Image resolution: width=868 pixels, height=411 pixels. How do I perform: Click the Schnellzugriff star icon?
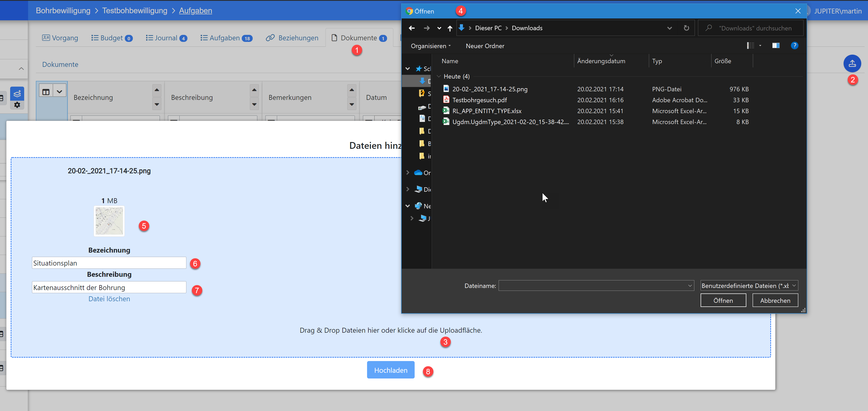[x=419, y=69]
